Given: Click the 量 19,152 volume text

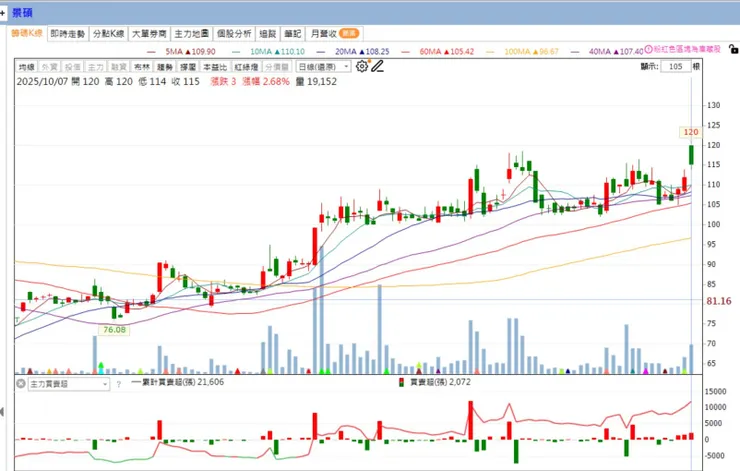Looking at the screenshot, I should pos(316,82).
